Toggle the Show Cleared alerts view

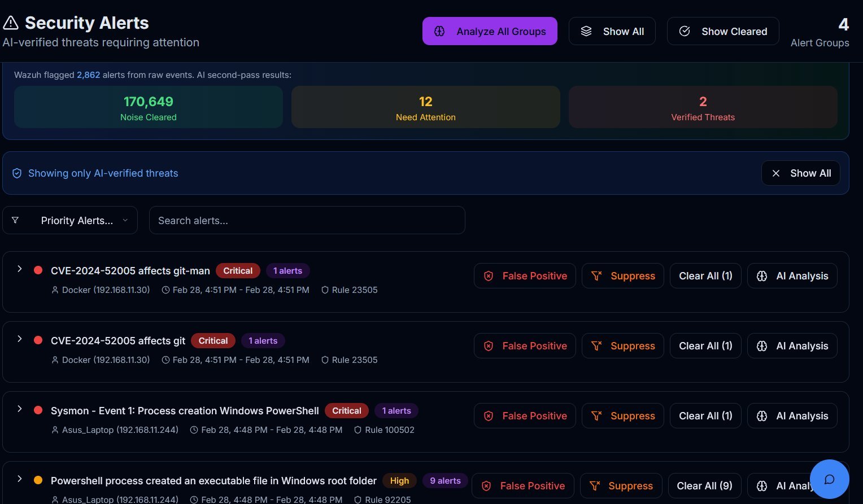coord(723,31)
